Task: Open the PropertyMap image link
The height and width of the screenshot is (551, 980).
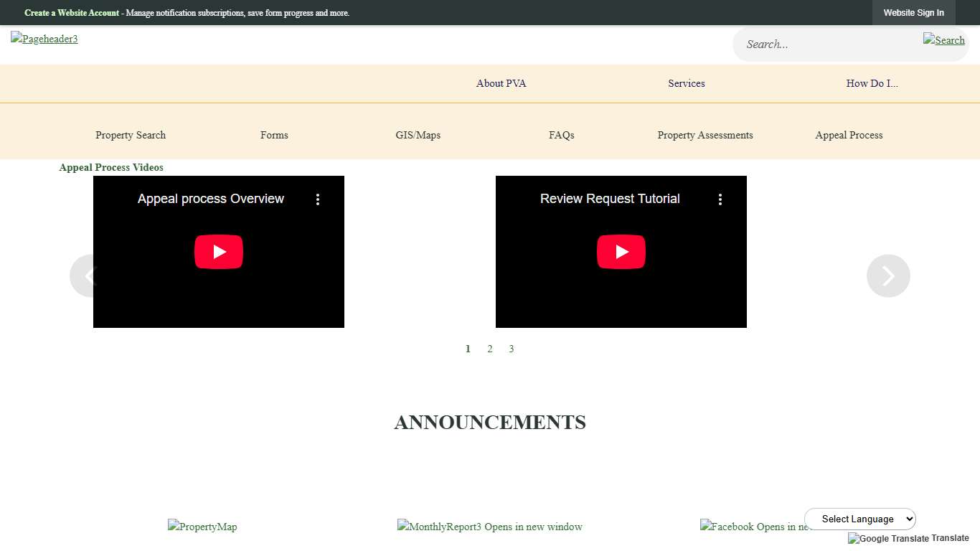Action: pos(202,527)
